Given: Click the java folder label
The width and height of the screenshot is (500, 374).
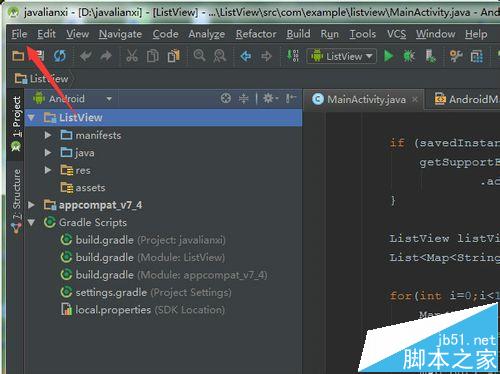Looking at the screenshot, I should (x=85, y=153).
